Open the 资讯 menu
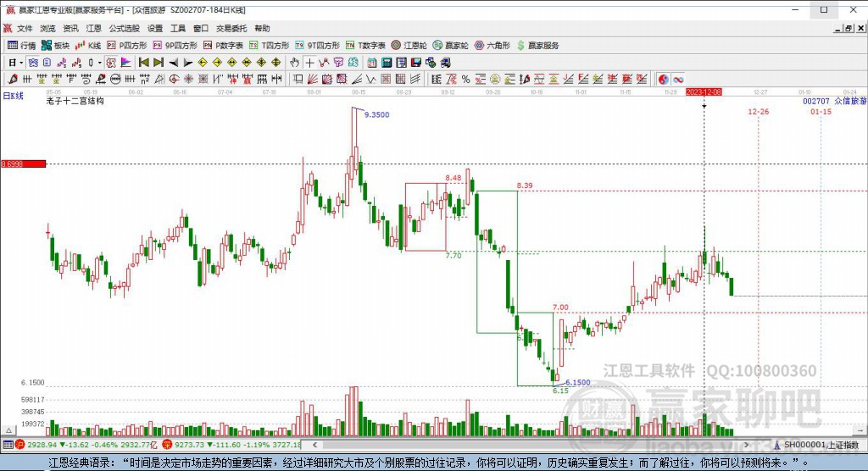This screenshot has height=471, width=868. click(x=70, y=28)
